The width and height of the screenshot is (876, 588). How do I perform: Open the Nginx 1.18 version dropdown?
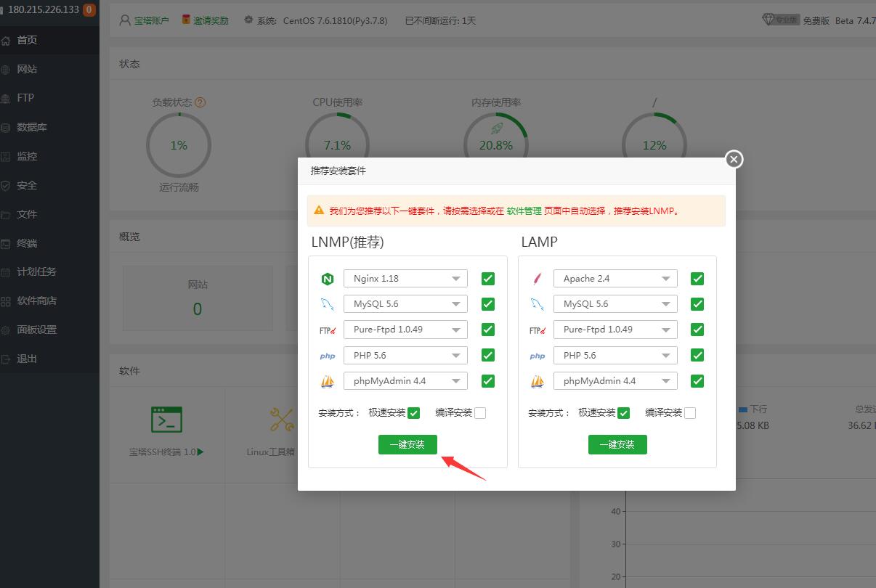coord(405,279)
